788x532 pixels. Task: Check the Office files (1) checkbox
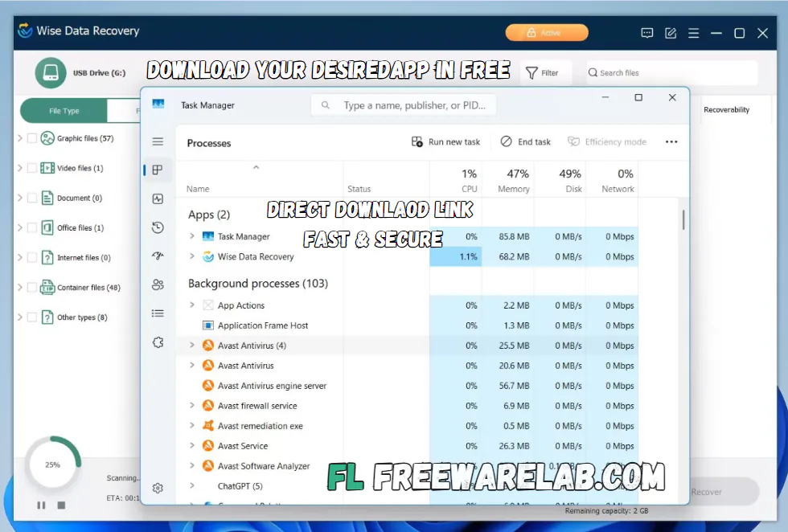[32, 227]
